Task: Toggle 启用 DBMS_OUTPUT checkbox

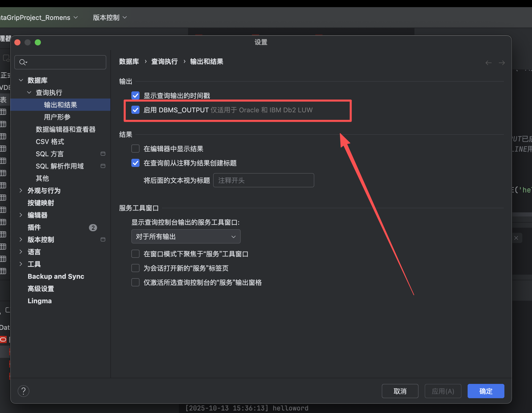Action: click(x=135, y=110)
